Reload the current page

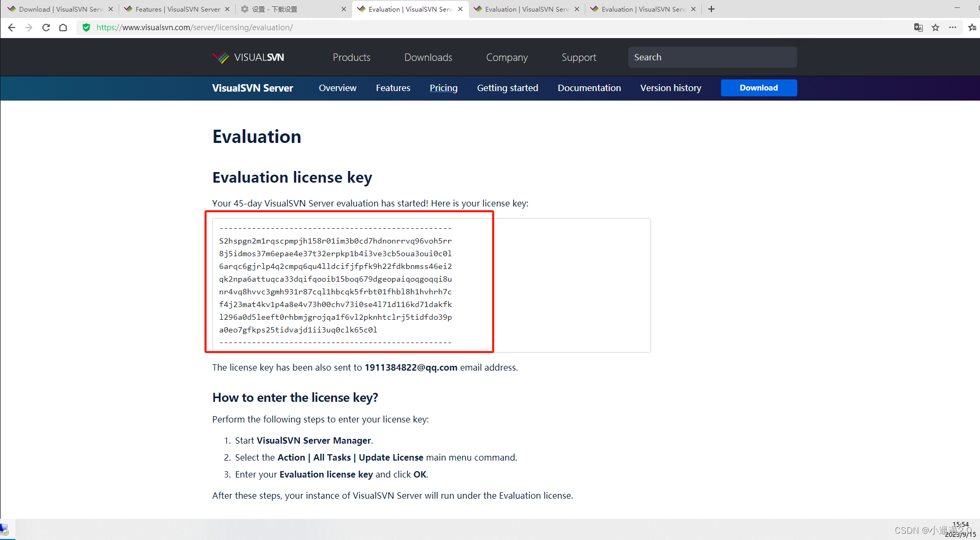click(x=46, y=28)
